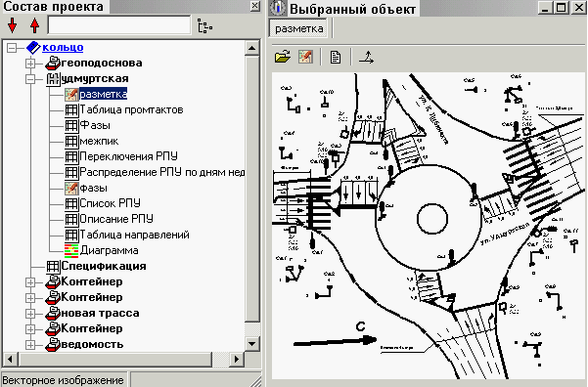Click the horizontal scrollbar right arrow
Screen dimensions: 588x387
tap(236, 360)
